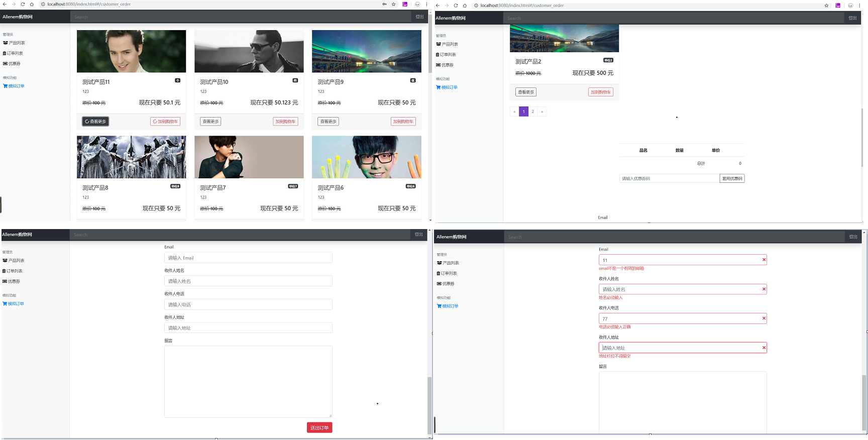Open 订单列表 in top-left window sidebar
The image size is (868, 440).
coord(13,53)
